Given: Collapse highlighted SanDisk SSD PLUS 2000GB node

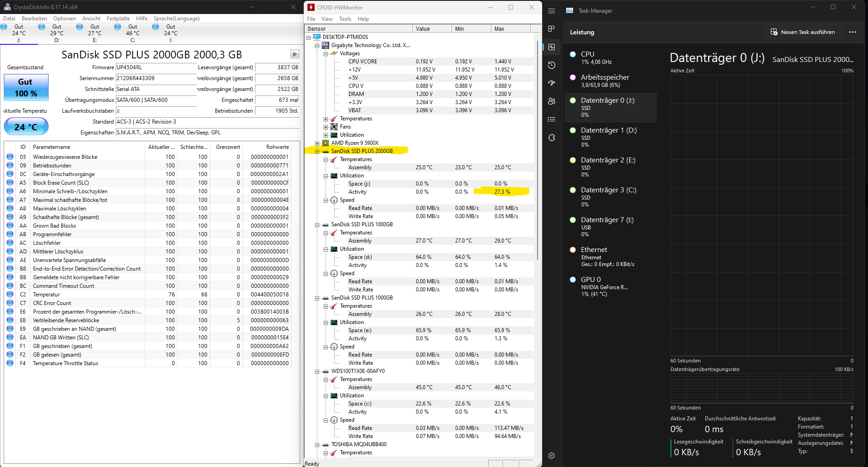Looking at the screenshot, I should (317, 152).
